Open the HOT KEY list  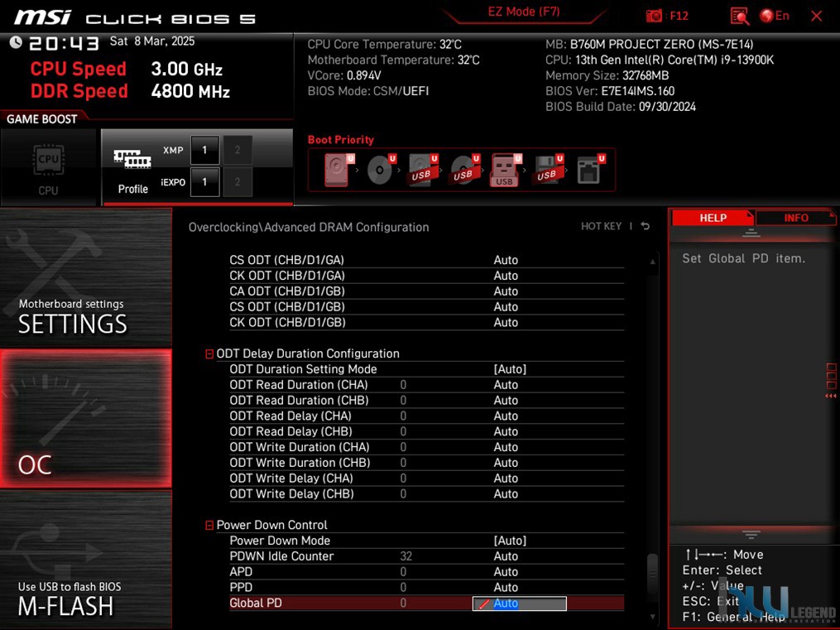point(601,226)
